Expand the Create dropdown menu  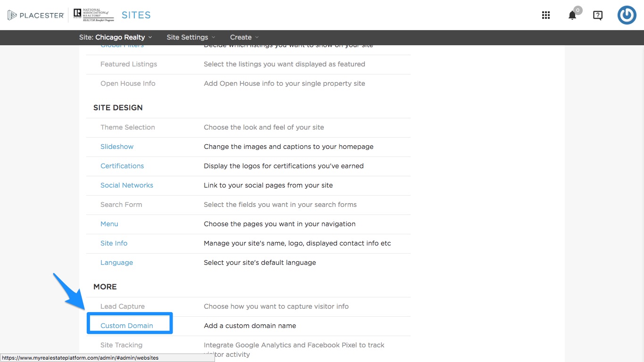[x=244, y=37]
